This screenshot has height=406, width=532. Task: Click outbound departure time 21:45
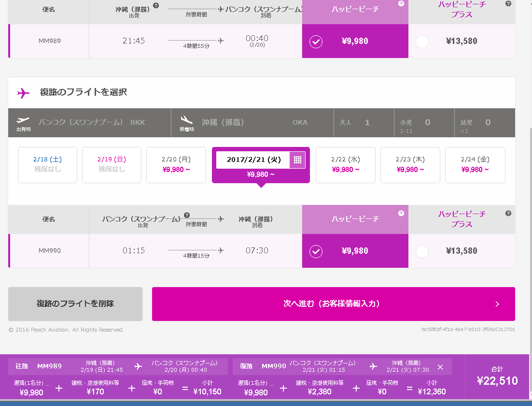click(134, 41)
